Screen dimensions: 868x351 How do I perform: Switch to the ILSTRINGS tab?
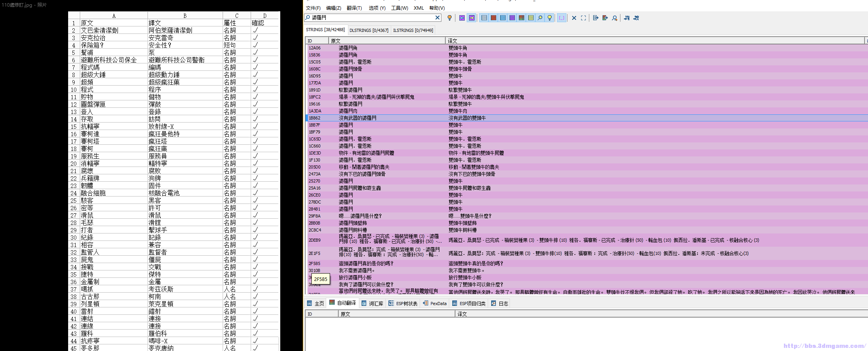(413, 30)
